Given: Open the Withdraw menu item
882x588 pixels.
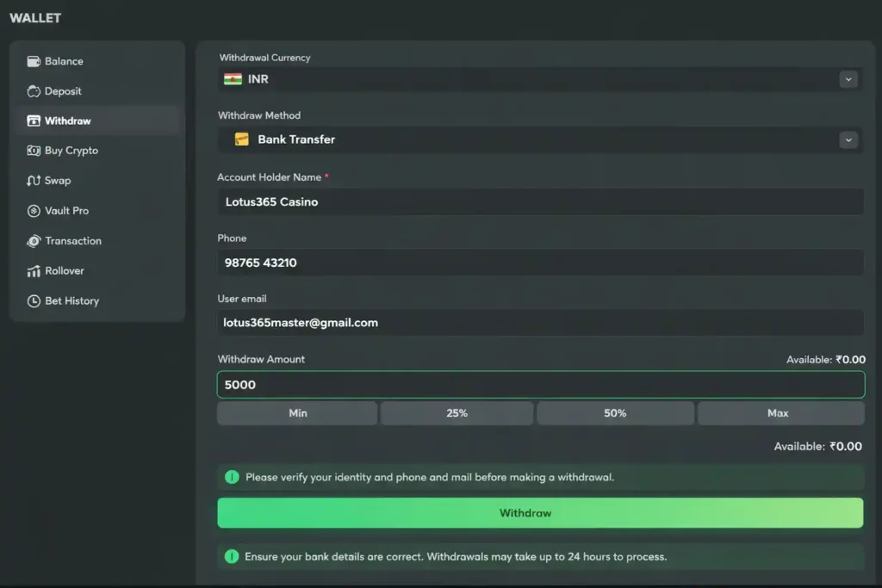Looking at the screenshot, I should [68, 121].
